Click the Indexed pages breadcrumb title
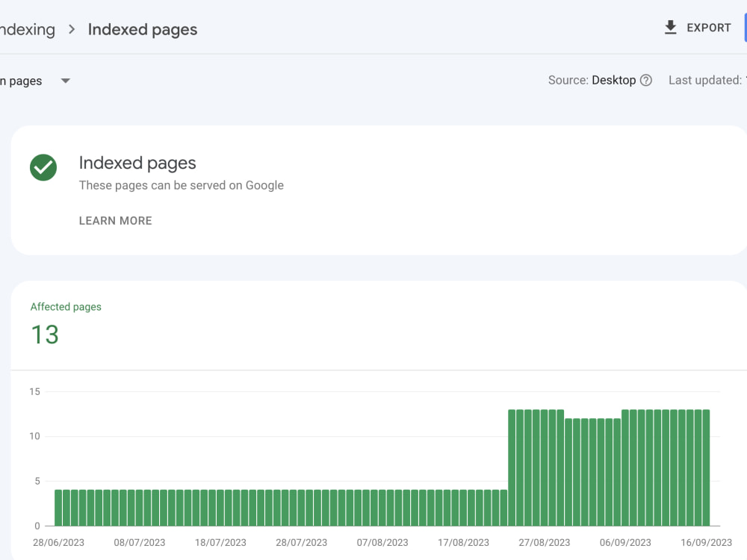Viewport: 747px width, 560px height. (x=143, y=30)
